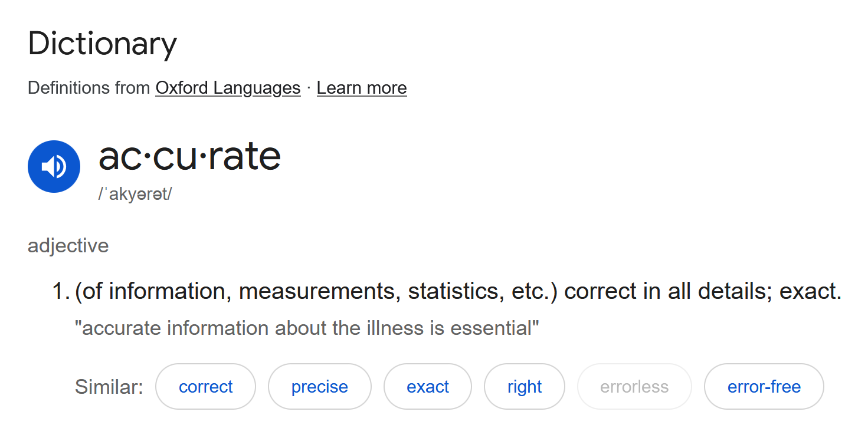Play the pronunciation audio for accurate
The height and width of the screenshot is (428, 868).
click(54, 166)
